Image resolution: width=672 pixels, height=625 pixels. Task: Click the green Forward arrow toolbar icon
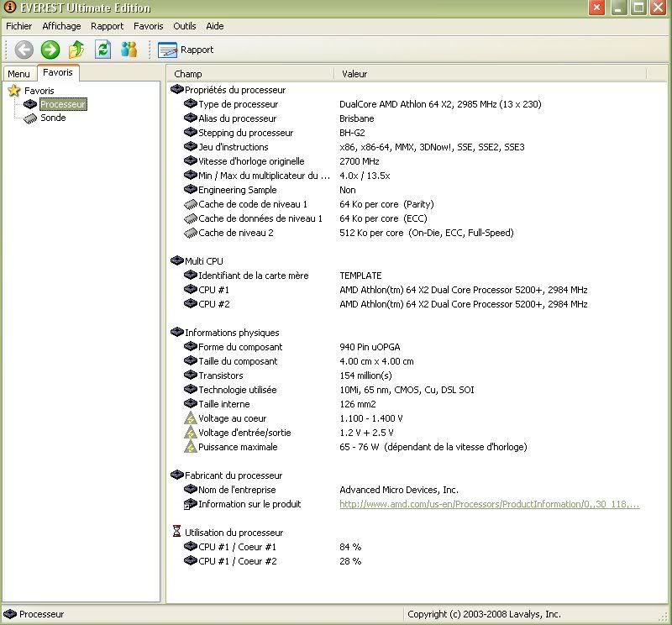[50, 50]
